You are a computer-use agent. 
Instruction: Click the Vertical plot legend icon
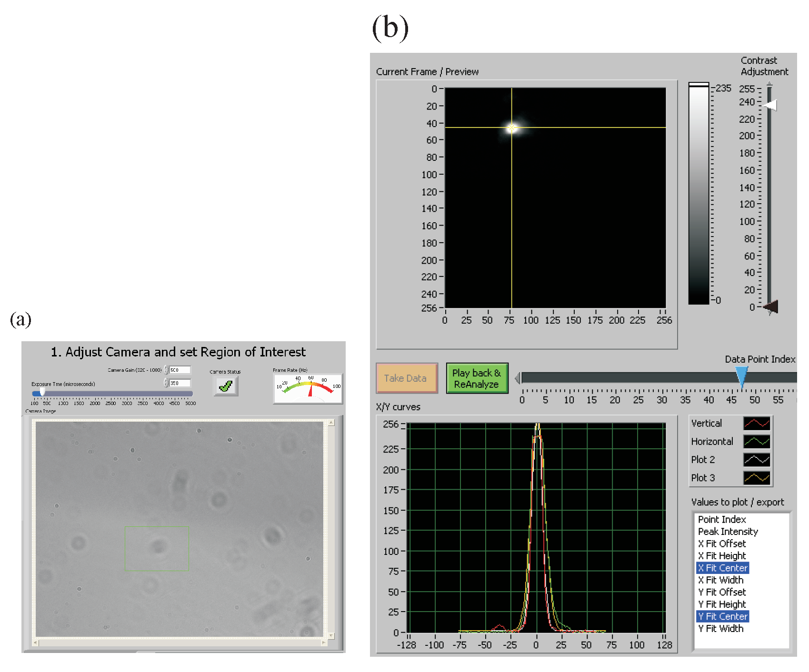click(x=756, y=423)
